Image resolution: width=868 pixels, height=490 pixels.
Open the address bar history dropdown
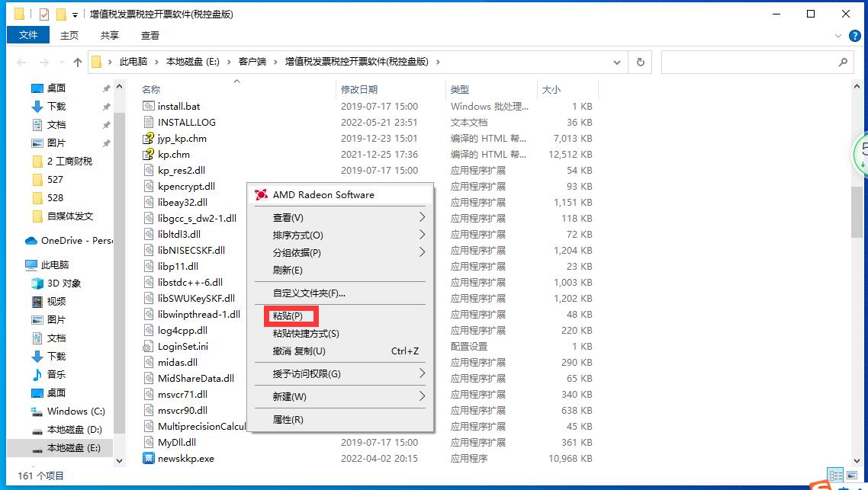(x=616, y=62)
